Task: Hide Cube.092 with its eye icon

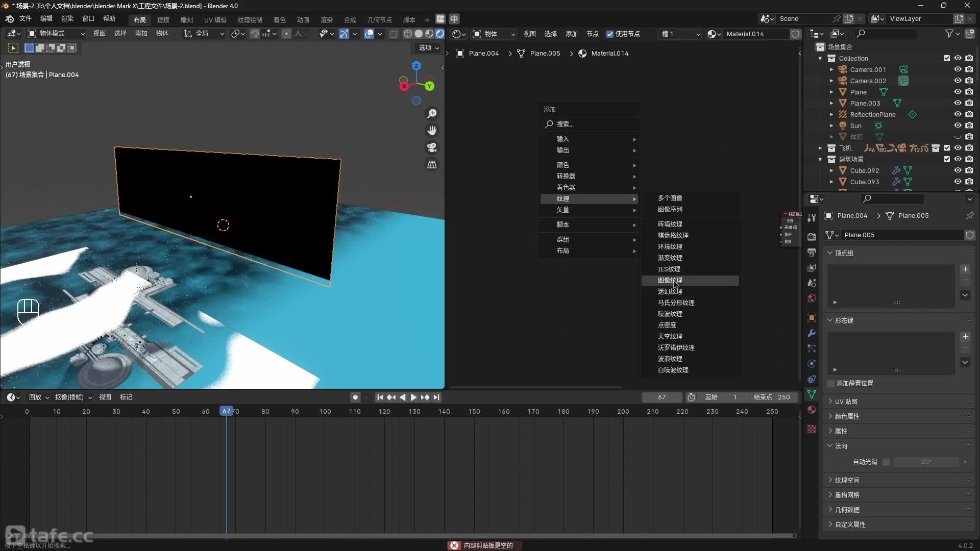Action: 958,170
